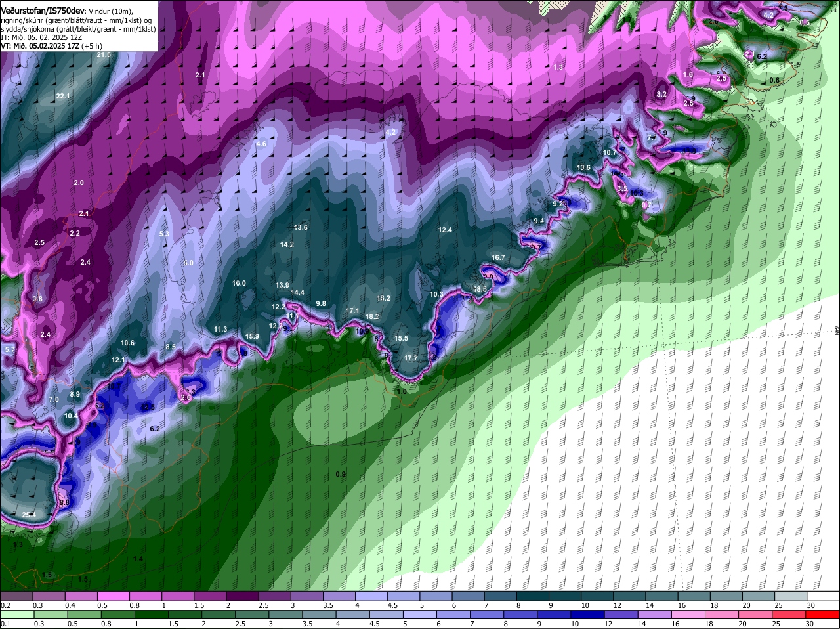Click the 9.2 map value
840x629 pixels.
558,204
